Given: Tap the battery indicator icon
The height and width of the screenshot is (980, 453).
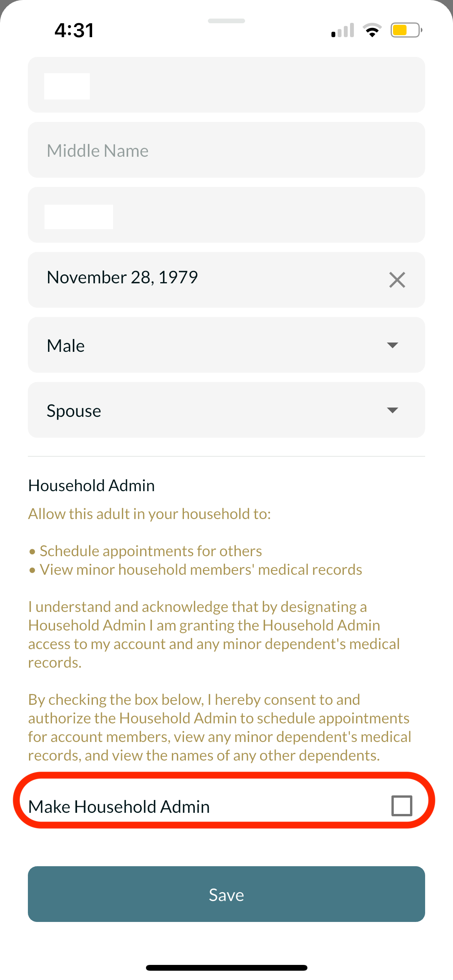Looking at the screenshot, I should [406, 30].
